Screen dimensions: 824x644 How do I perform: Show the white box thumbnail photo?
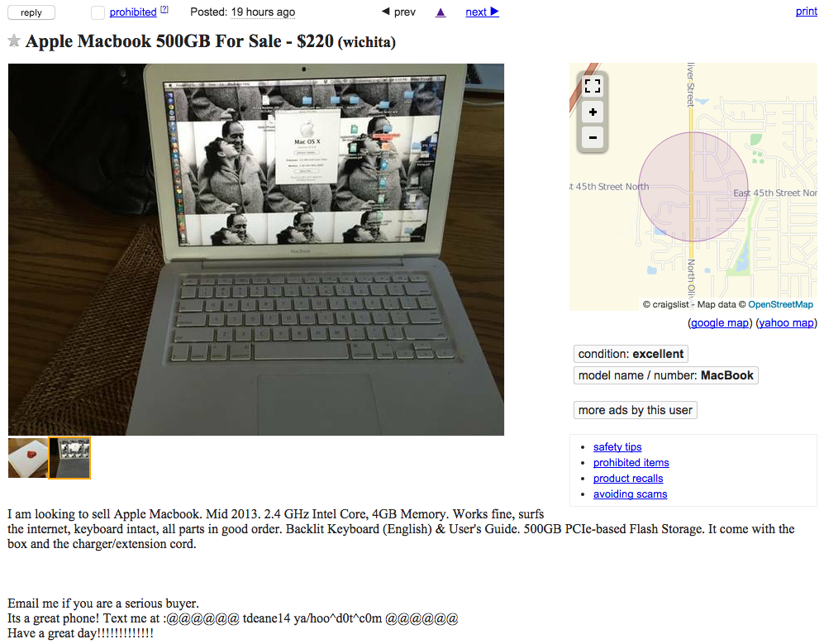tap(28, 458)
